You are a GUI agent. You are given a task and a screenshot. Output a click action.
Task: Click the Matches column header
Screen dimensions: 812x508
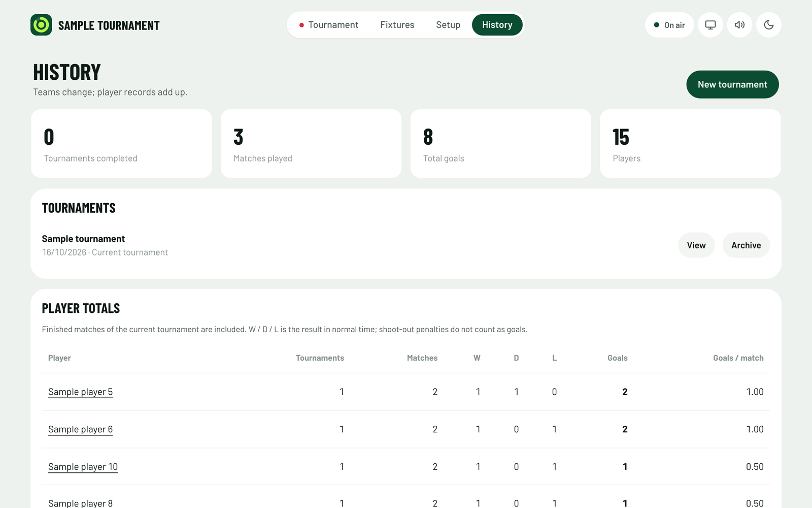pos(422,358)
